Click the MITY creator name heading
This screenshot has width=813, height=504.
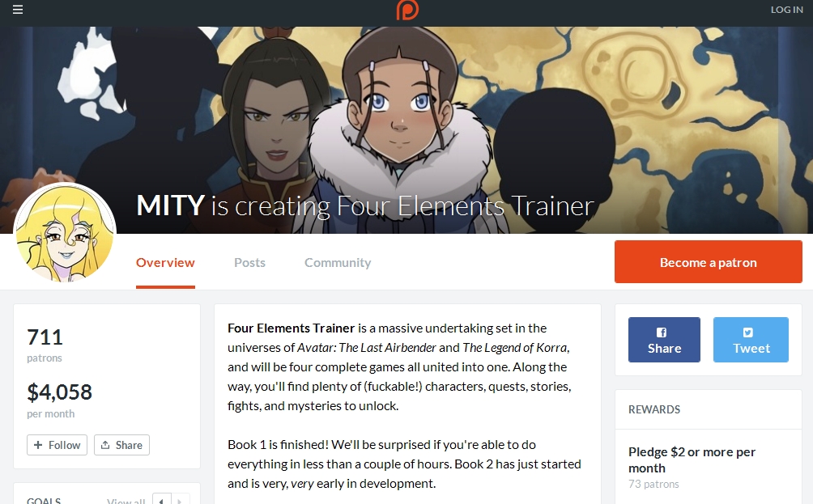pyautogui.click(x=170, y=205)
